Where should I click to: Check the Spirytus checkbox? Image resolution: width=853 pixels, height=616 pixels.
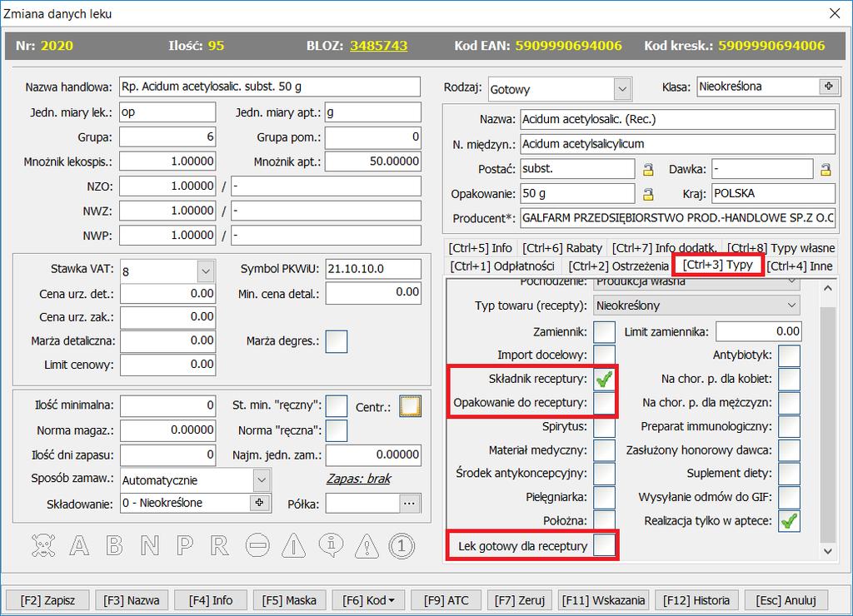click(604, 426)
